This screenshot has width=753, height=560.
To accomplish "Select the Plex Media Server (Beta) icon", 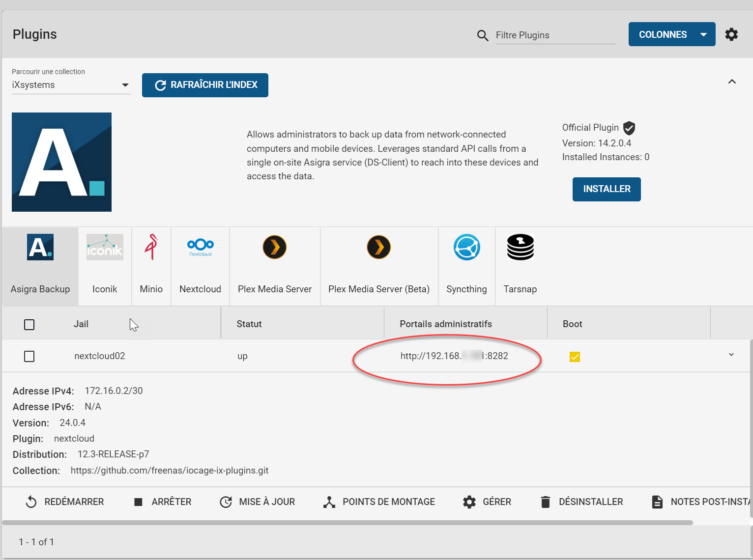I will click(379, 247).
